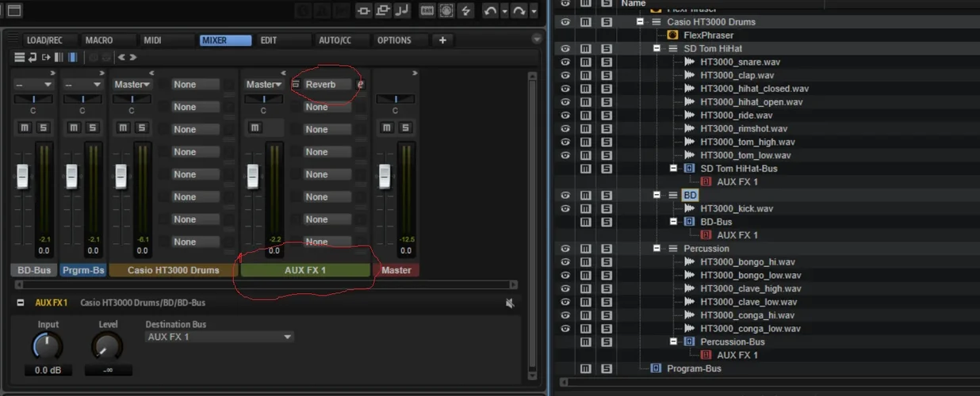Click the lightning bolt icon in toolbar

(466, 10)
